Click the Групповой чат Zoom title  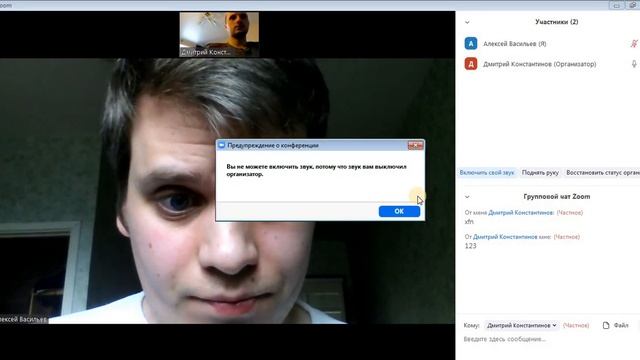coord(557,197)
